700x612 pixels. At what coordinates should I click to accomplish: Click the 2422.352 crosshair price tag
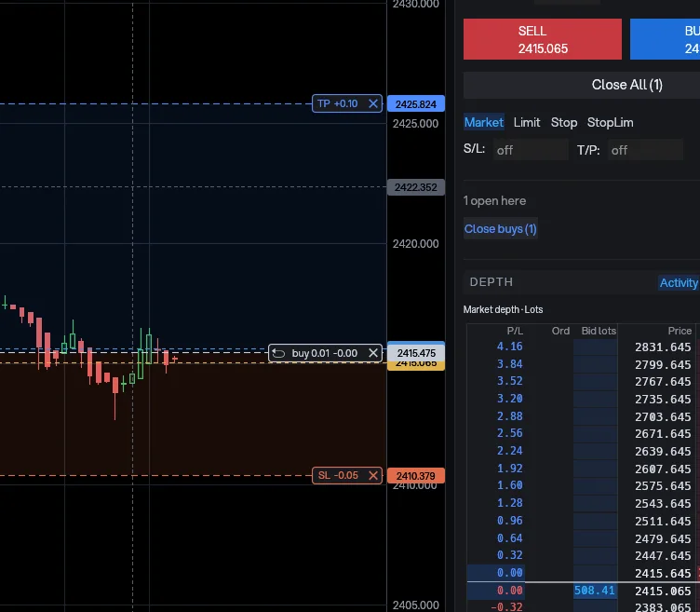tap(416, 187)
